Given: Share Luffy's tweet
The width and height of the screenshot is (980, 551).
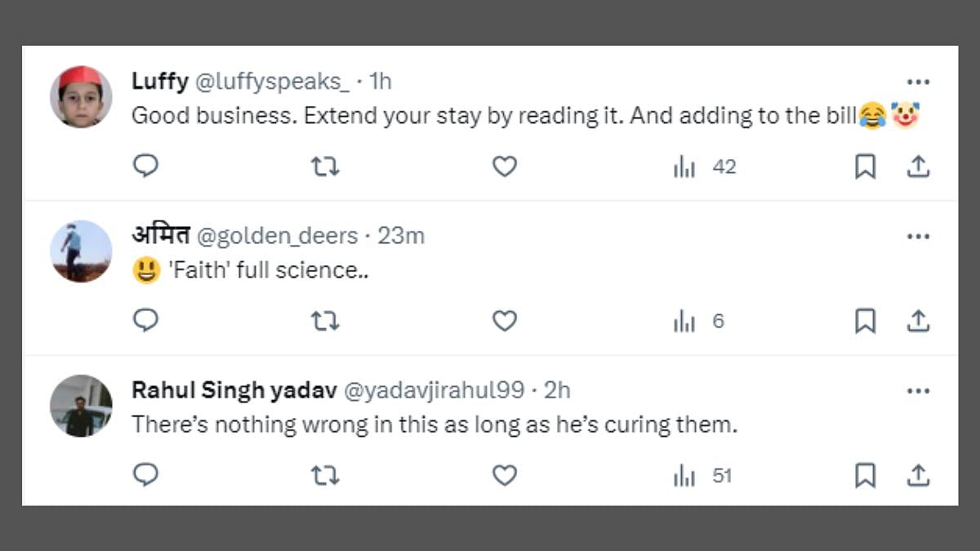Looking at the screenshot, I should point(918,167).
